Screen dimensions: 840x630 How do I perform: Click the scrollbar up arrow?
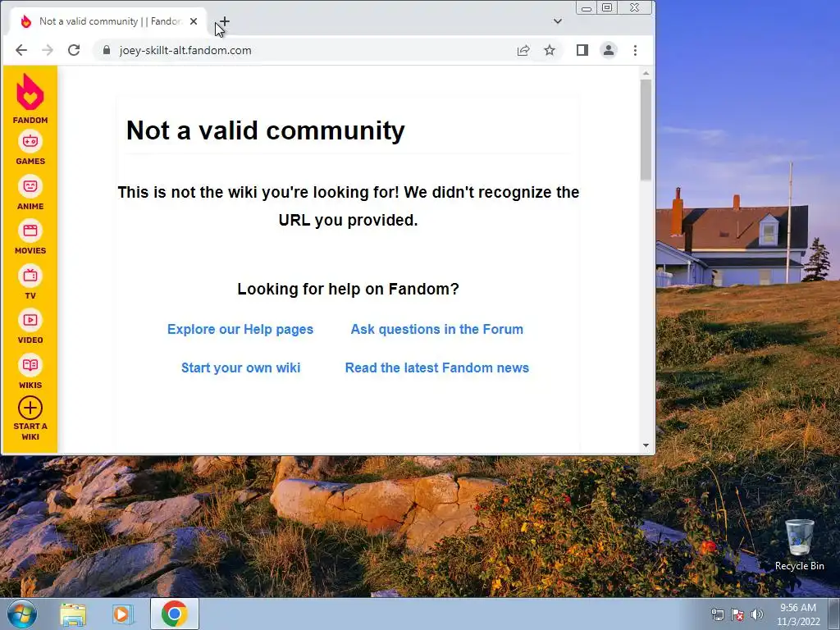646,73
